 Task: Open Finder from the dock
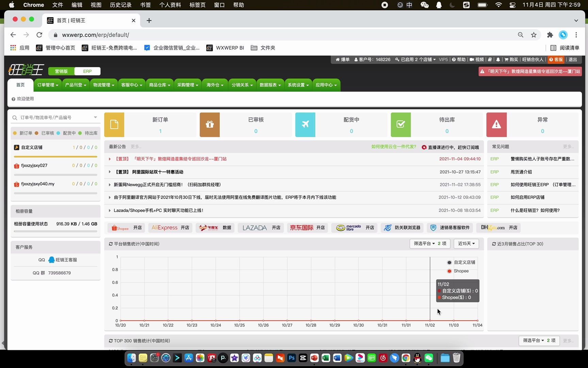[x=131, y=358]
